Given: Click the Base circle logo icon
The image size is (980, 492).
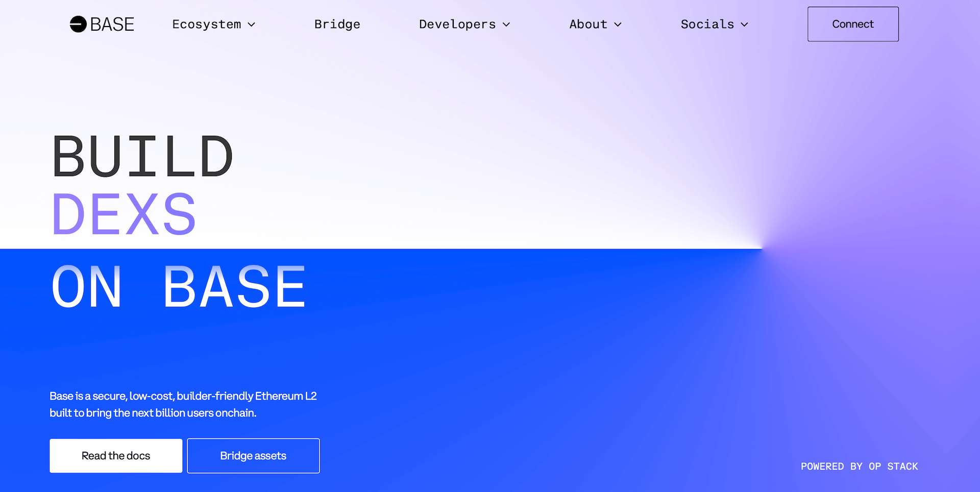Looking at the screenshot, I should pyautogui.click(x=78, y=24).
